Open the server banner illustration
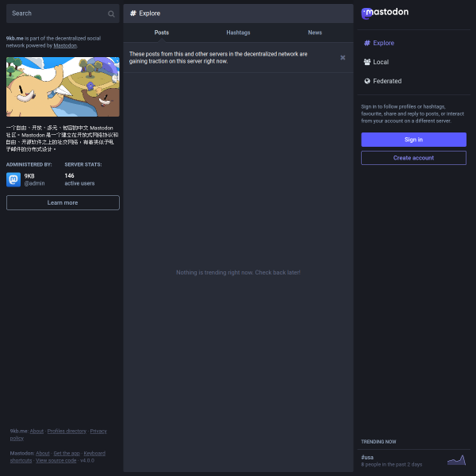 [63, 86]
